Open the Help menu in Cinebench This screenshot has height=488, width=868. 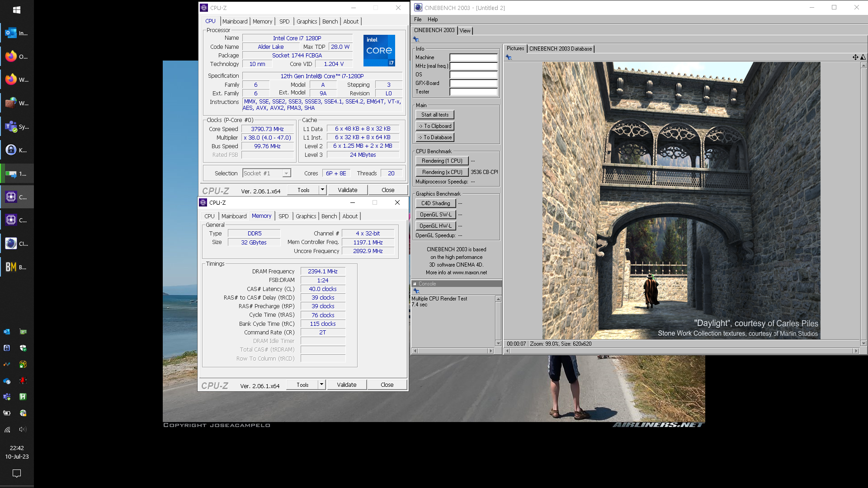pos(433,19)
